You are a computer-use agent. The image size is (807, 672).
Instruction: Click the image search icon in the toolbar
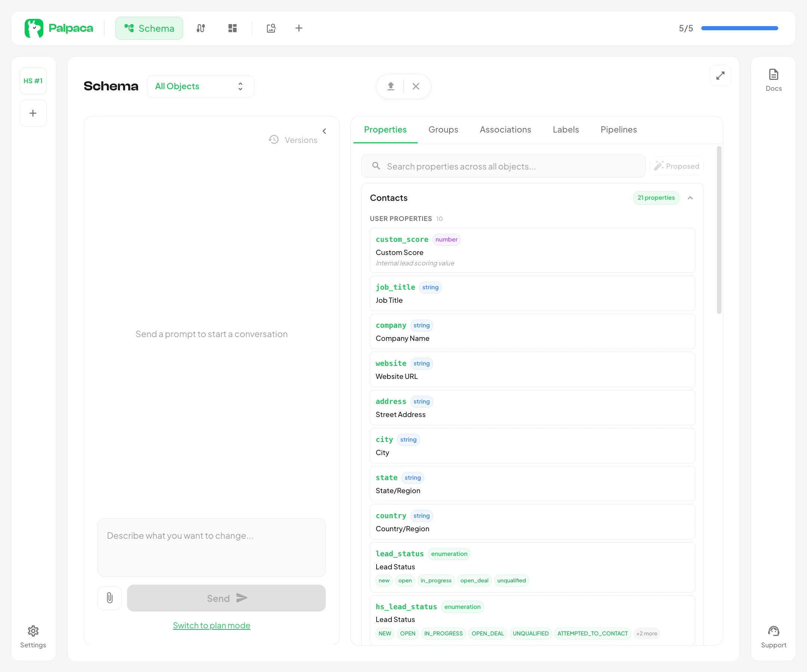click(271, 28)
